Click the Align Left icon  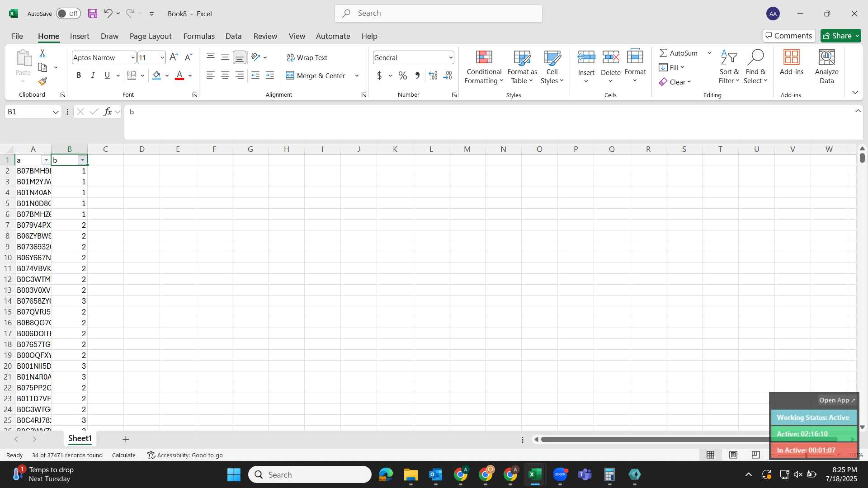tap(211, 75)
